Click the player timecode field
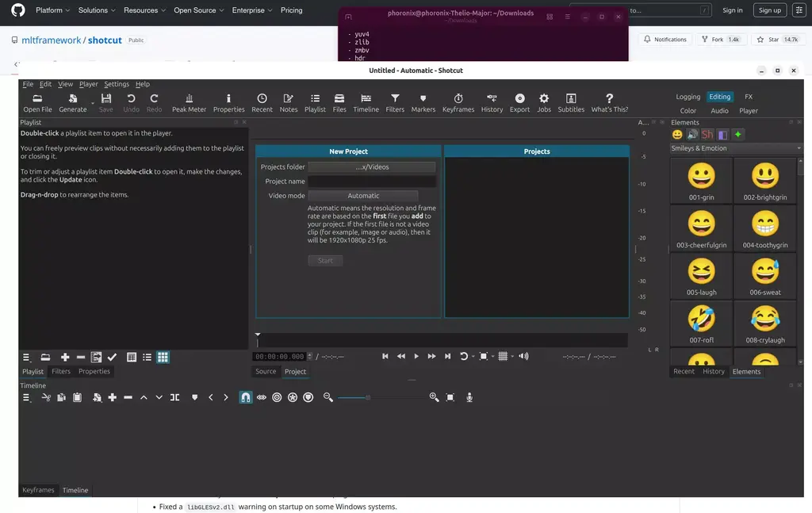This screenshot has height=513, width=812. click(x=279, y=356)
